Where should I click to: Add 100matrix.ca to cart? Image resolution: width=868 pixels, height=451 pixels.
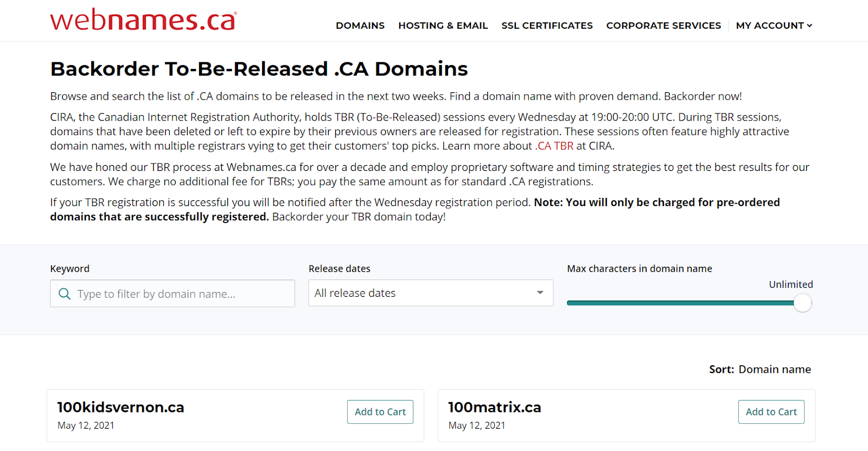click(x=771, y=412)
